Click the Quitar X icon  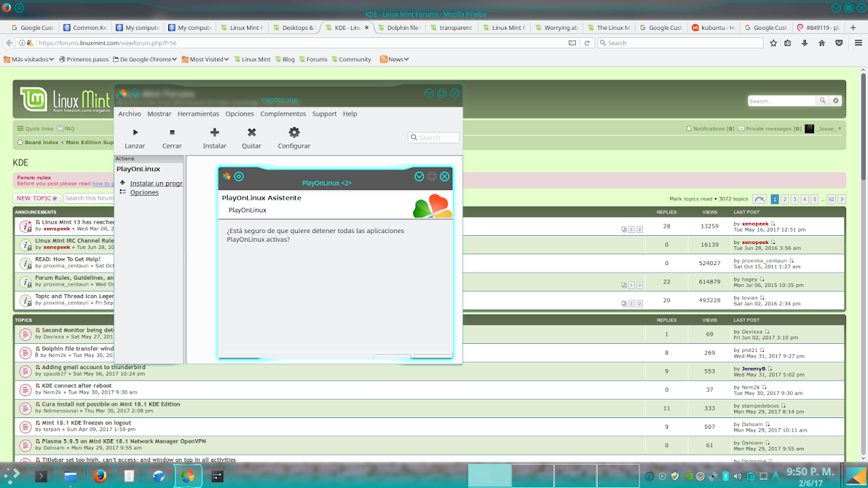click(x=252, y=133)
